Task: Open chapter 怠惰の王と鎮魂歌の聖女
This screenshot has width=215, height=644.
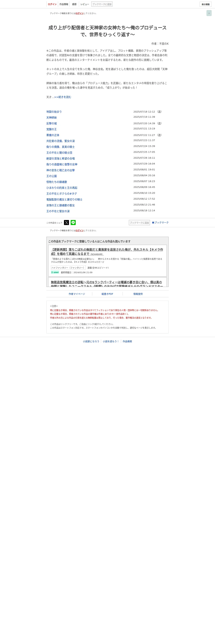Action: tap(61, 205)
